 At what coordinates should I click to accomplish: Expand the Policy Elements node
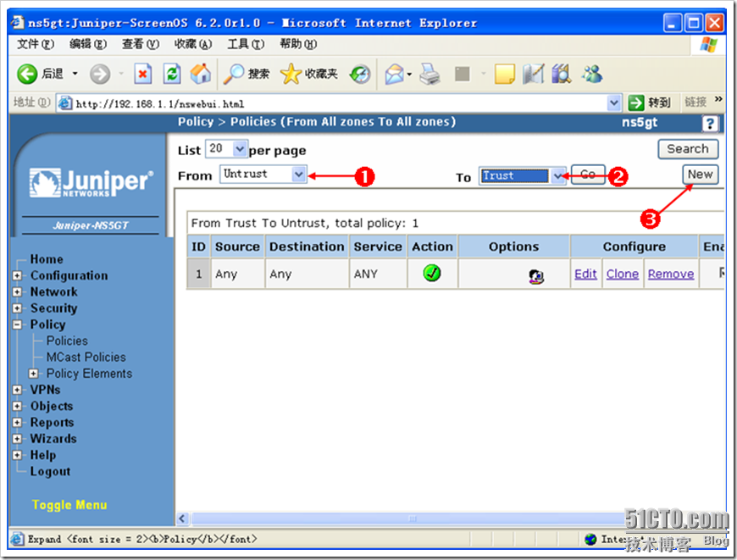[x=33, y=374]
